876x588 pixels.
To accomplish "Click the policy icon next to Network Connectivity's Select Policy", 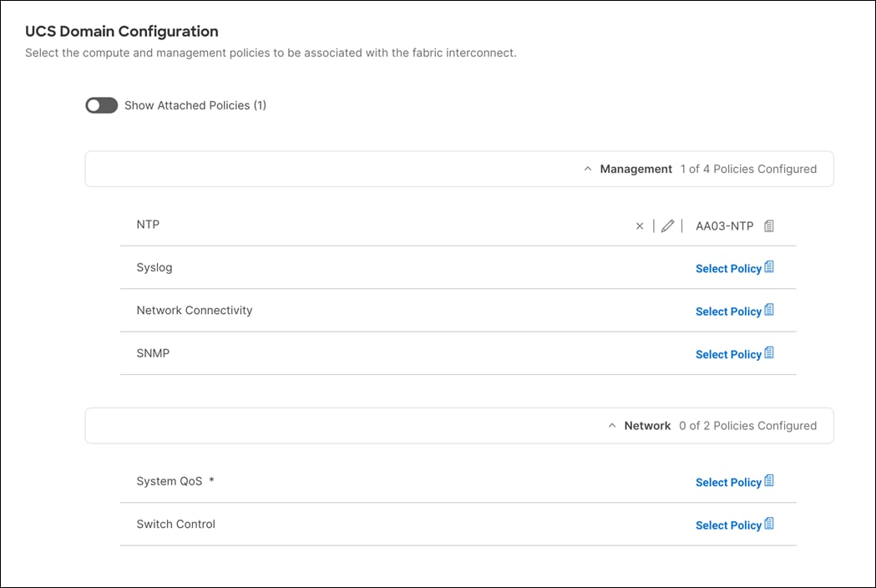I will tap(769, 311).
